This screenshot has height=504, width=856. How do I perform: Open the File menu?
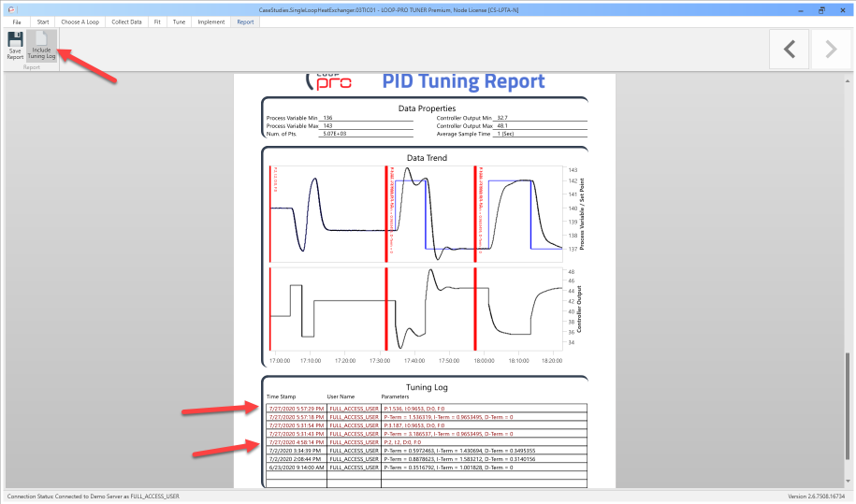pyautogui.click(x=17, y=22)
